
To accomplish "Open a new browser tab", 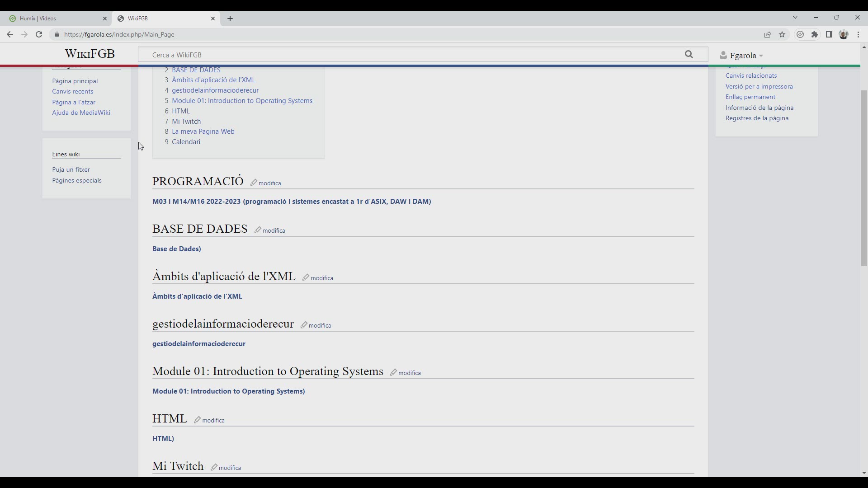I will 230,19.
